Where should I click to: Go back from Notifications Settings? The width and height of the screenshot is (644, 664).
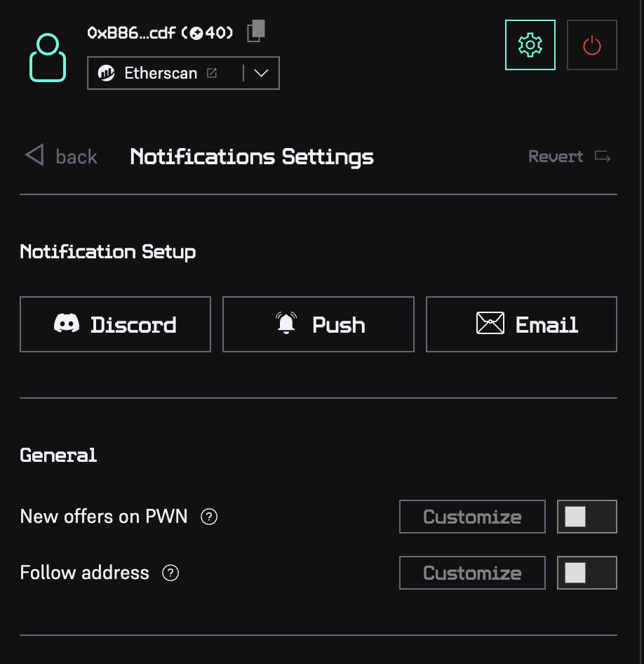76,157
